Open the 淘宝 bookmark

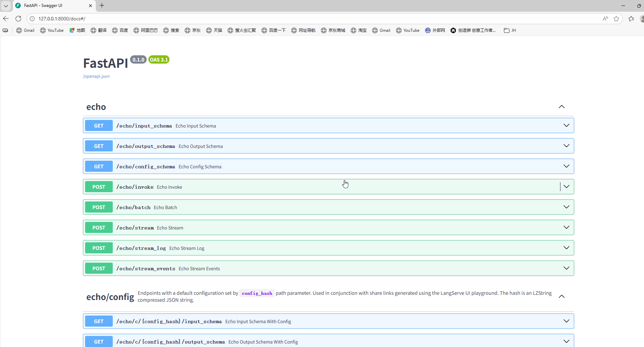pyautogui.click(x=359, y=30)
